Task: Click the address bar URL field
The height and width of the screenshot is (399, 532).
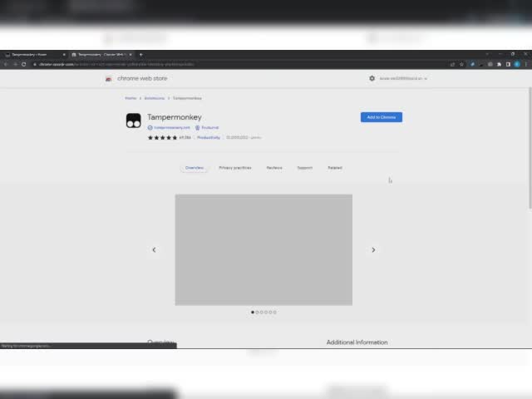Action: (238, 64)
